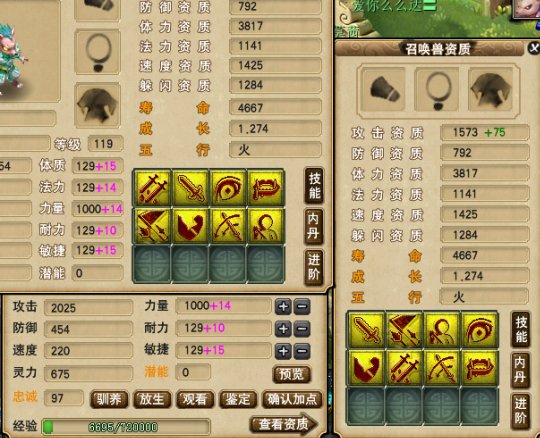Image resolution: width=540 pixels, height=438 pixels.
Task: Click the bracer equipment slot in 召唤兽资质 panel
Action: [x=383, y=89]
